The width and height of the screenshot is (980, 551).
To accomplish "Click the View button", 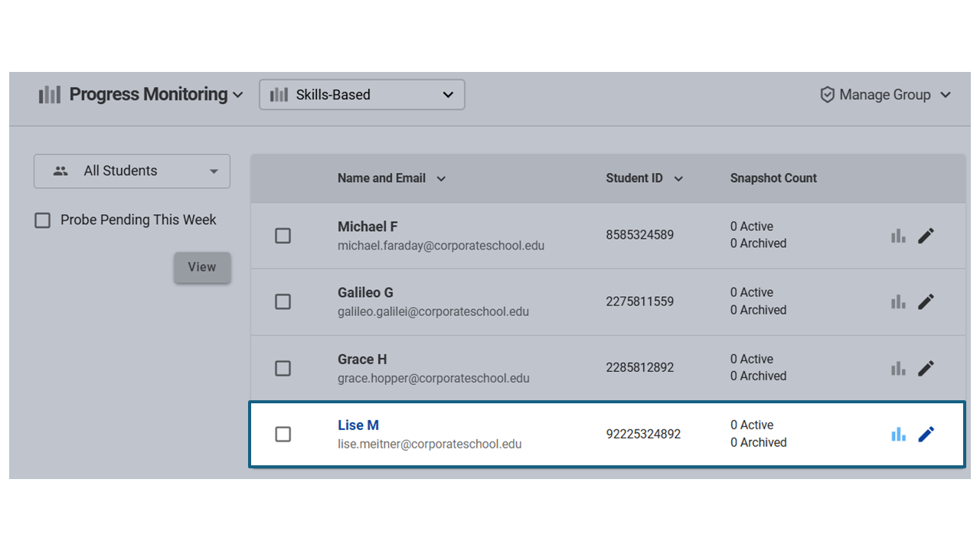I will click(202, 267).
